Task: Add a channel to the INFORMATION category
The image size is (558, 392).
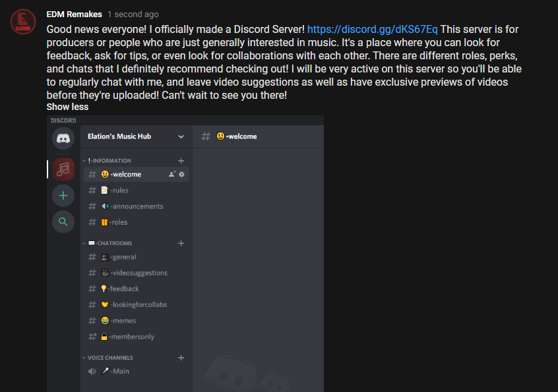Action: click(181, 161)
